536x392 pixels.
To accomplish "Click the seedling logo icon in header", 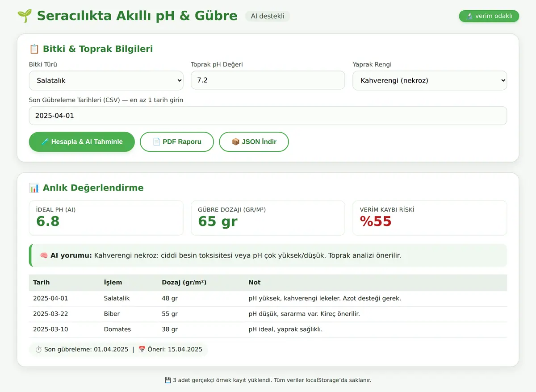I will [x=25, y=16].
